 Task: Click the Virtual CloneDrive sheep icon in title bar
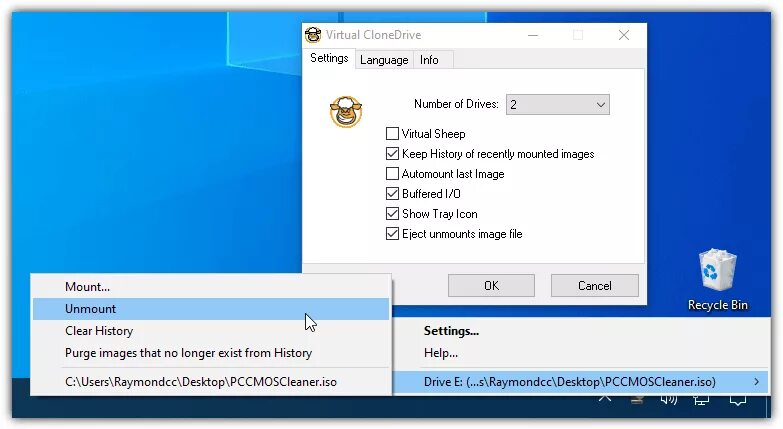coord(313,35)
